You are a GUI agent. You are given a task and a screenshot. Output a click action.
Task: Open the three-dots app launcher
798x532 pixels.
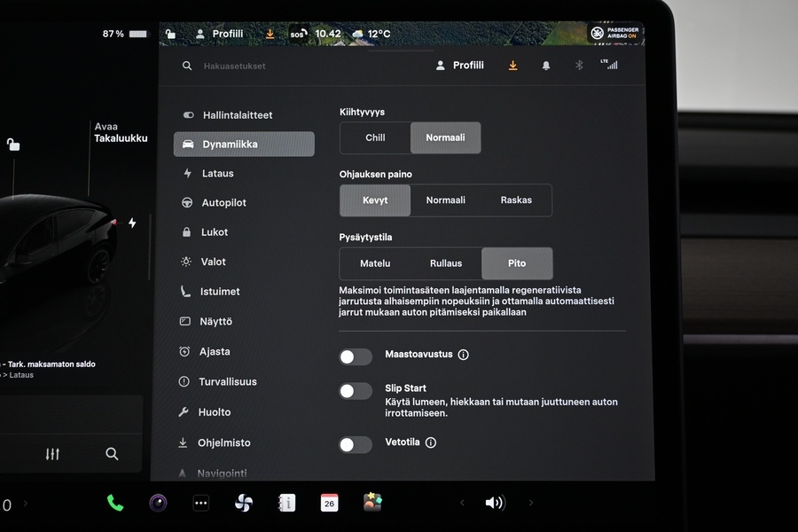[201, 503]
